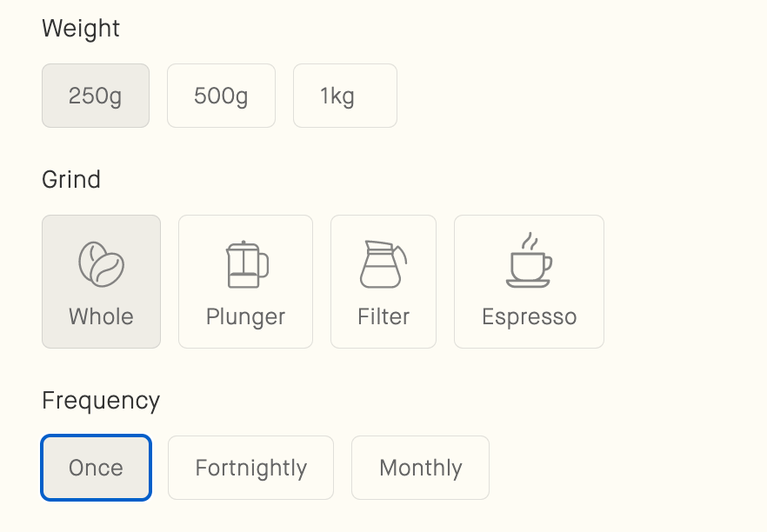
Task: Click the filter coffee carafe icon
Action: point(382,264)
